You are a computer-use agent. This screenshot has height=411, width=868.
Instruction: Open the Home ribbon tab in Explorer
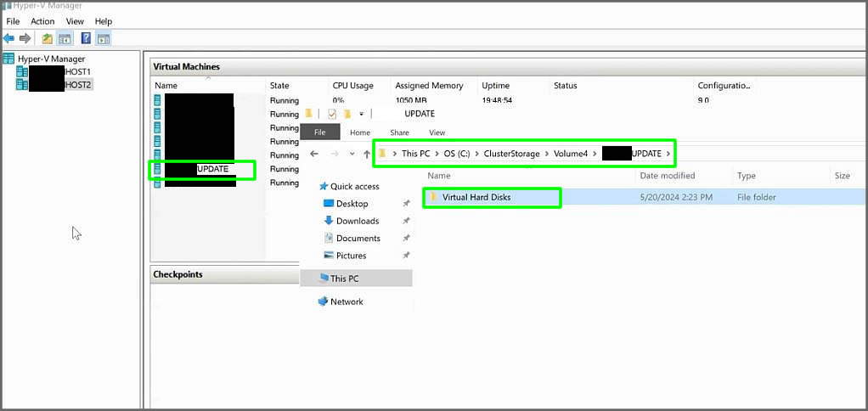click(x=360, y=132)
